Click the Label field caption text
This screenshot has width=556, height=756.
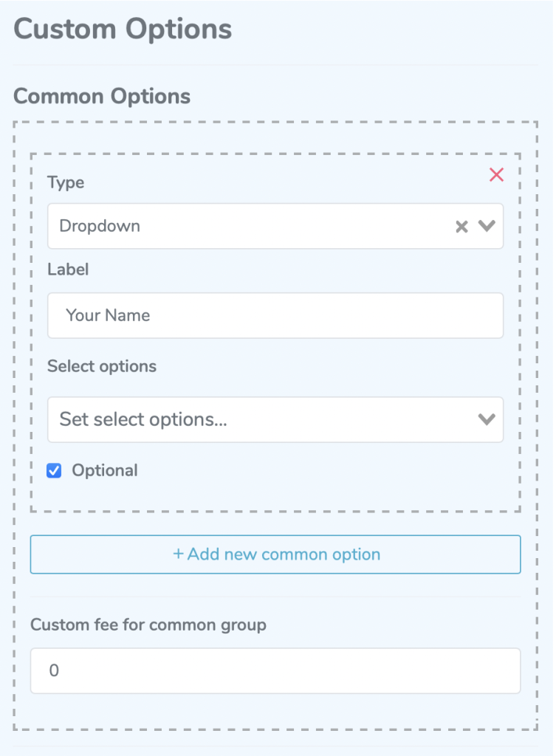click(x=68, y=269)
